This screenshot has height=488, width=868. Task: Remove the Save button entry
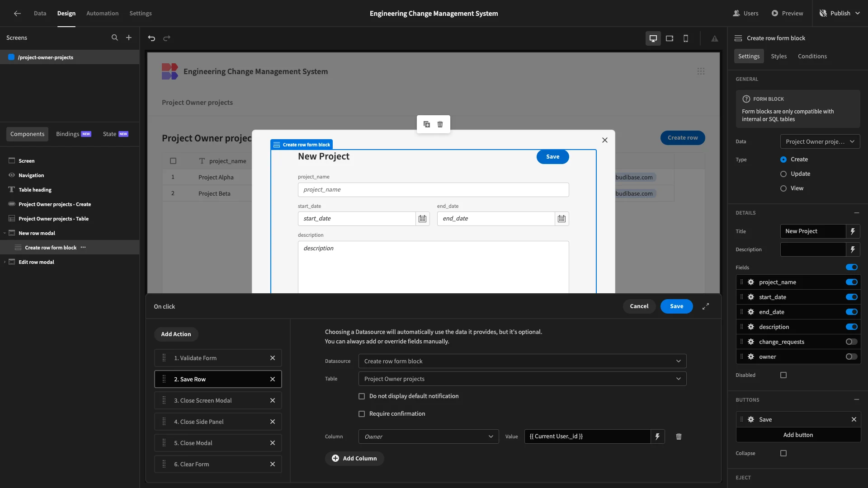[854, 419]
